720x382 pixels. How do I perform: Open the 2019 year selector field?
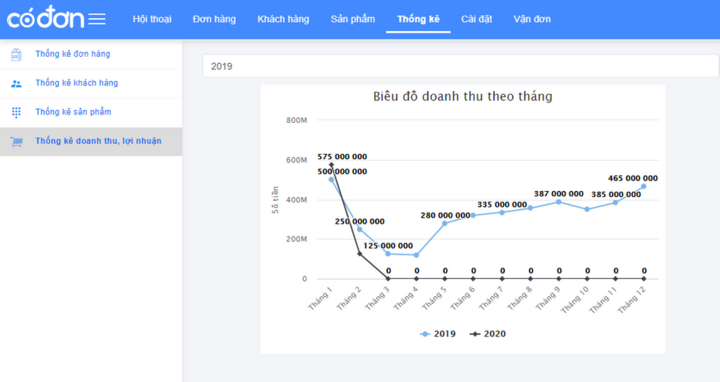click(x=461, y=66)
